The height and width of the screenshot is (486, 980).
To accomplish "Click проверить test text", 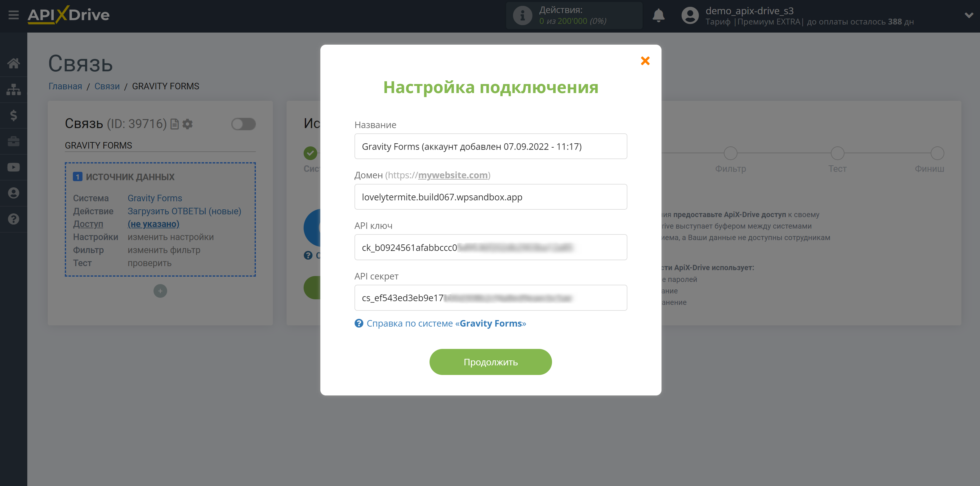I will pyautogui.click(x=149, y=263).
